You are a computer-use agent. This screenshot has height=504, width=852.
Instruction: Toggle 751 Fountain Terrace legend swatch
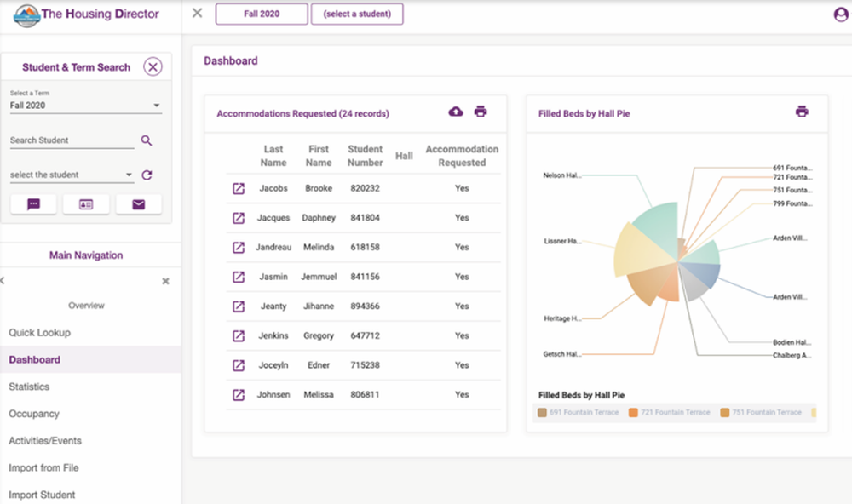[724, 413]
